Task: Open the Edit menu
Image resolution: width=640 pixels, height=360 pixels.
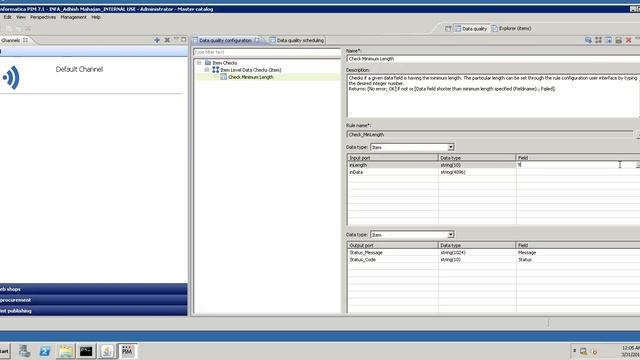Action: 7,17
